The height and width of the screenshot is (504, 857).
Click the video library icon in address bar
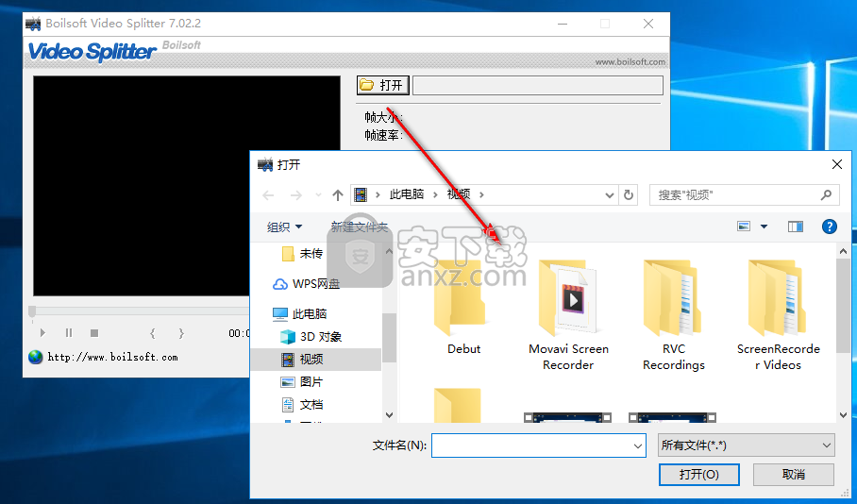point(361,194)
